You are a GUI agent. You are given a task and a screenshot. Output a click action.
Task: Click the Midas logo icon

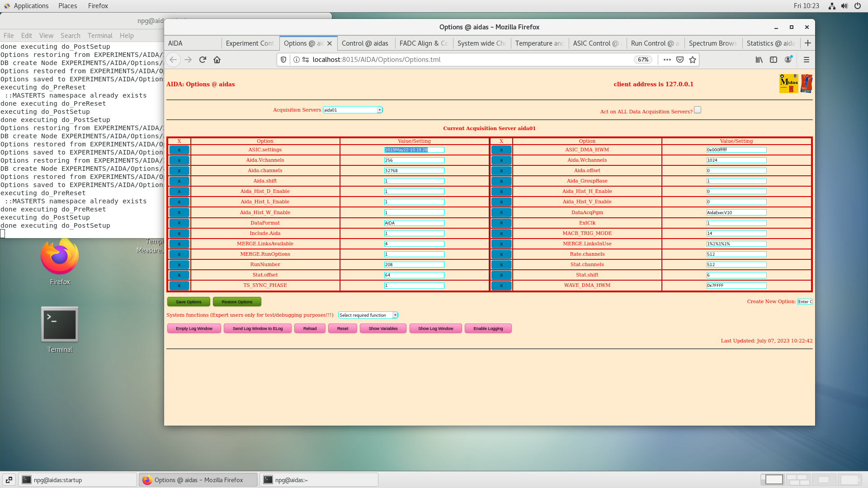click(788, 84)
